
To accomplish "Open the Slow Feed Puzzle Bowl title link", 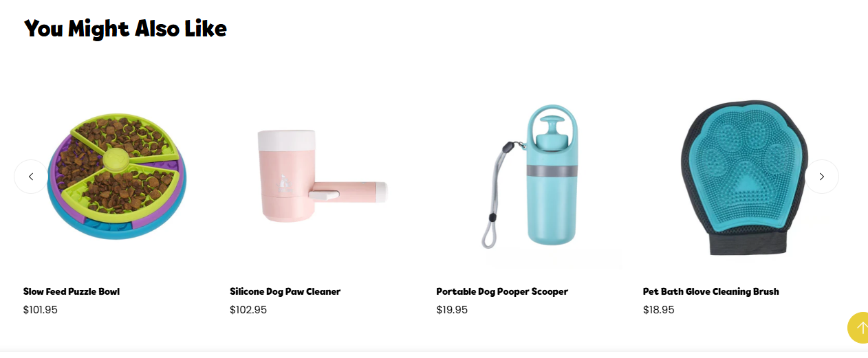I will (x=72, y=291).
